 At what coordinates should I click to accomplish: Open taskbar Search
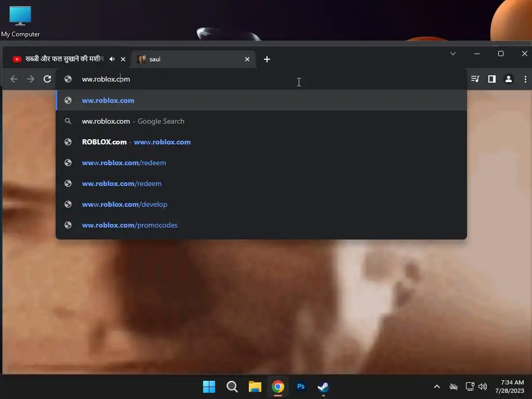pyautogui.click(x=232, y=387)
